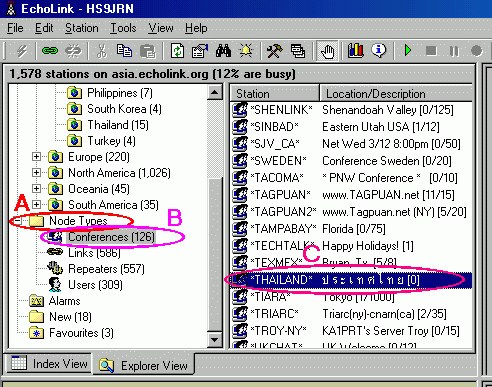Toggle the Busy hand toolbar button
The image size is (492, 387).
pyautogui.click(x=327, y=51)
